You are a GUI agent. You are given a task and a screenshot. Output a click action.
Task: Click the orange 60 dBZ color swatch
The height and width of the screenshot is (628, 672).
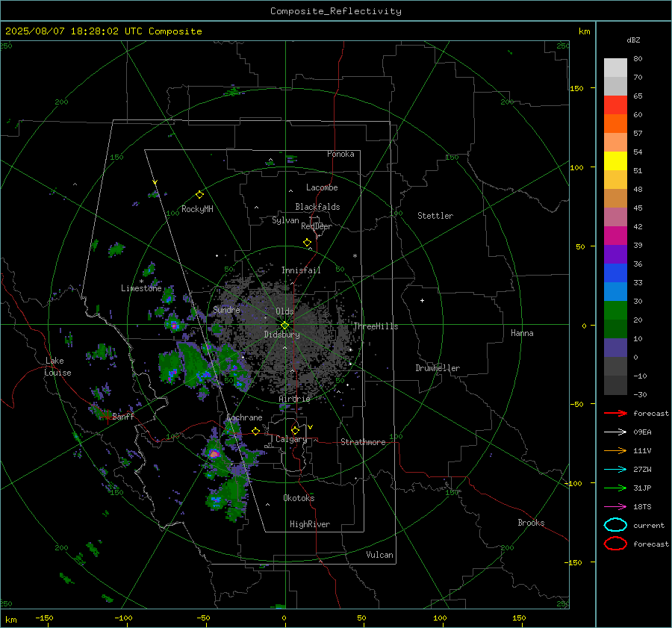coord(615,123)
